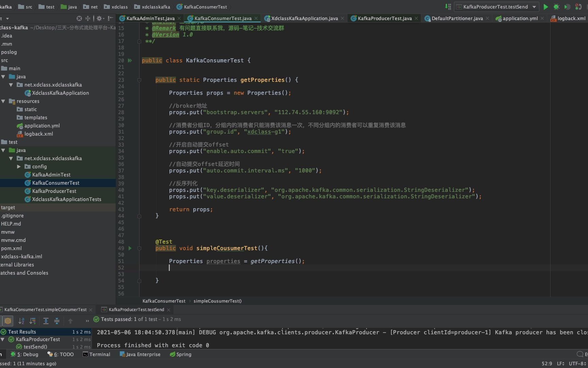Collapse all in the Project panel
The image size is (588, 368).
[x=88, y=18]
